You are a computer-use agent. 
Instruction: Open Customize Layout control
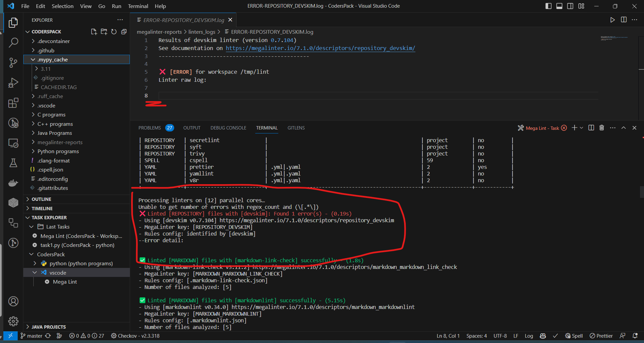pos(581,6)
